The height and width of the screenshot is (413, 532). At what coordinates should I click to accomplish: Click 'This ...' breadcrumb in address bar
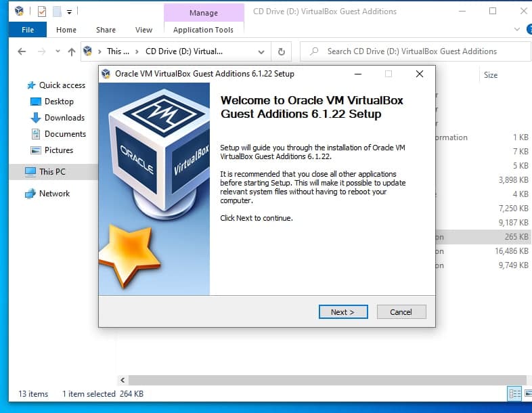point(118,51)
